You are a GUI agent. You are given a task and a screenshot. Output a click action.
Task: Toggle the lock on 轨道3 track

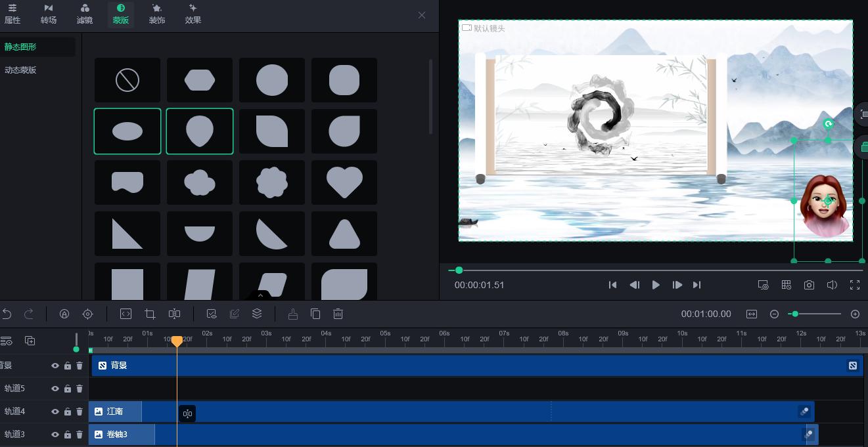(68, 435)
